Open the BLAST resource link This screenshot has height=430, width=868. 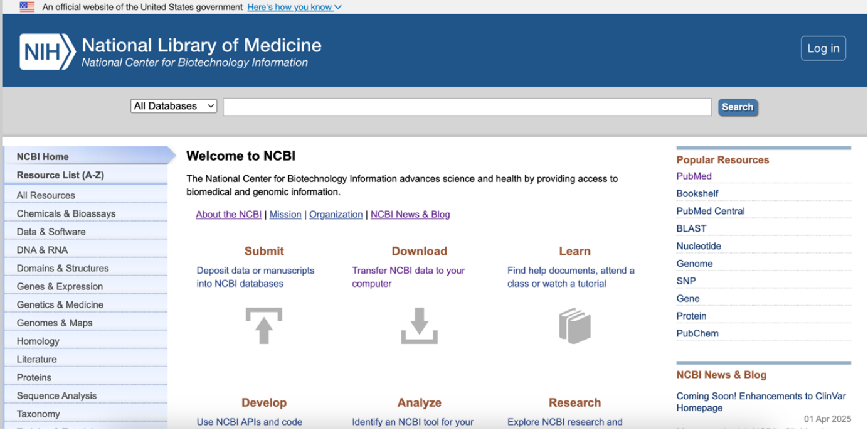pyautogui.click(x=691, y=228)
